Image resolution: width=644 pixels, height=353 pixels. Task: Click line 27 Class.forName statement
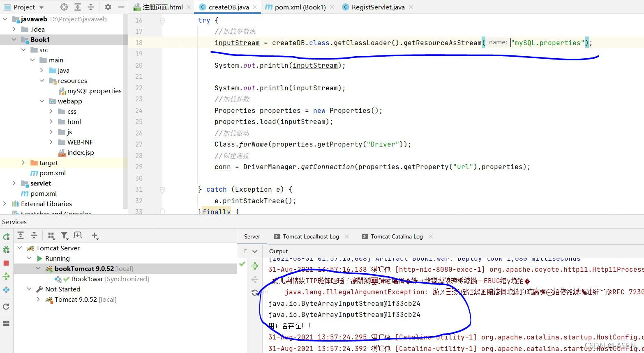[313, 144]
